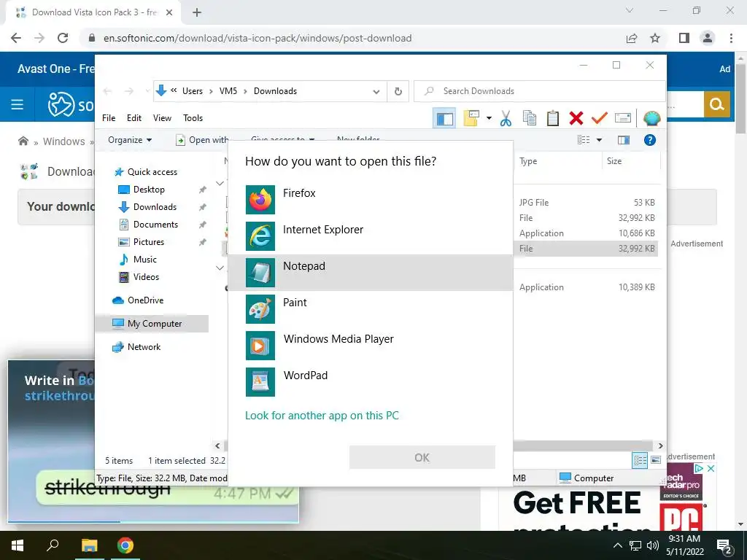The width and height of the screenshot is (747, 560).
Task: Collapse the lower file group chevron
Action: [220, 268]
